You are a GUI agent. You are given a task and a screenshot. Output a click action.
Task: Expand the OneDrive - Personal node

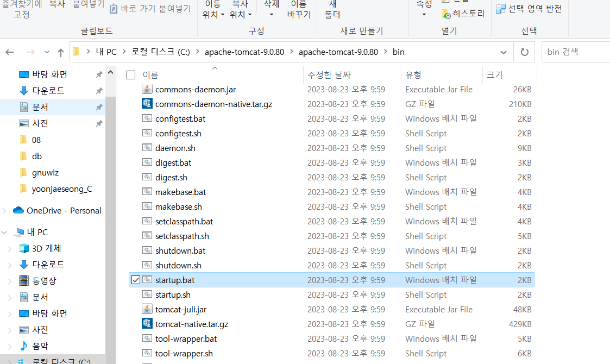pos(4,211)
